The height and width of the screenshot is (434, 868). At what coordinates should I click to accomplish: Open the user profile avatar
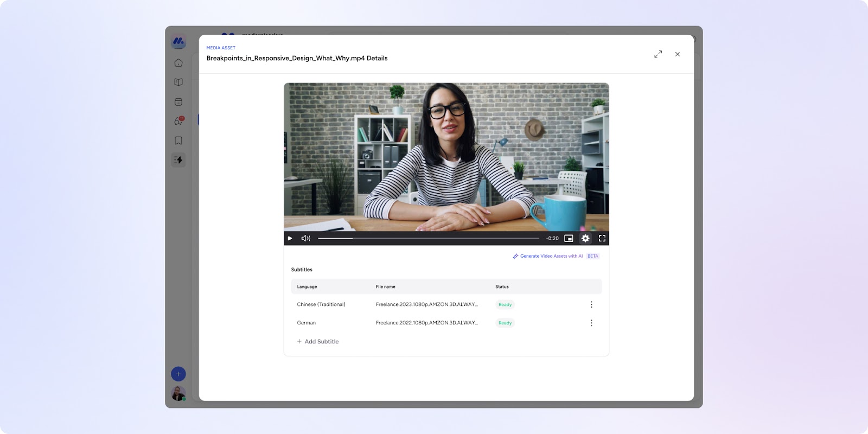[x=178, y=393]
